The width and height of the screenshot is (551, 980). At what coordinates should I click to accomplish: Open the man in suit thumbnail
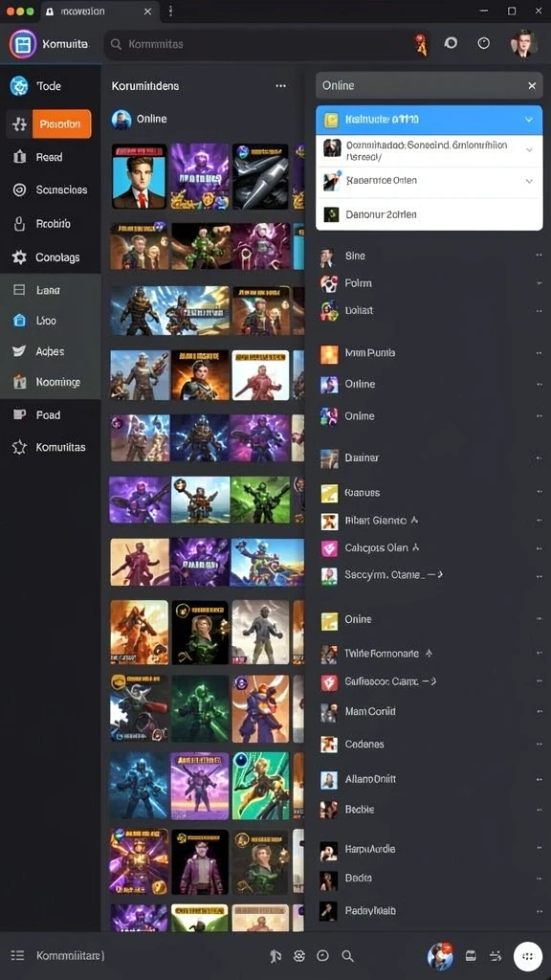click(140, 176)
